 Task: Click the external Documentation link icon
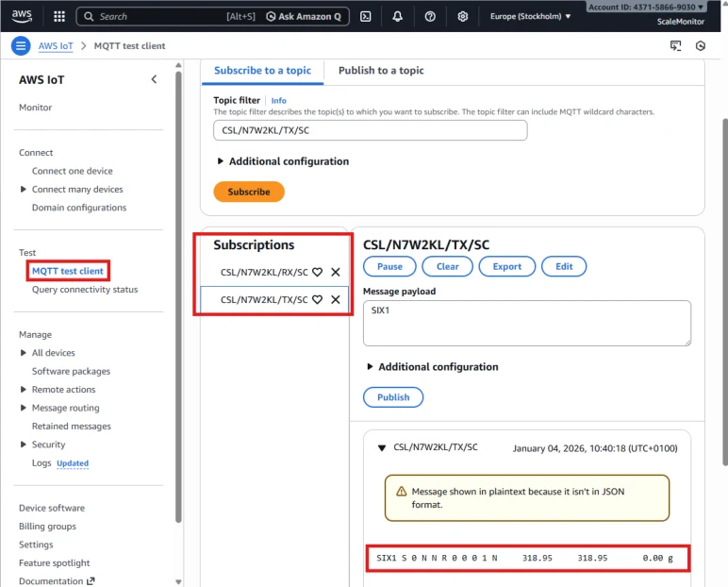[x=91, y=581]
